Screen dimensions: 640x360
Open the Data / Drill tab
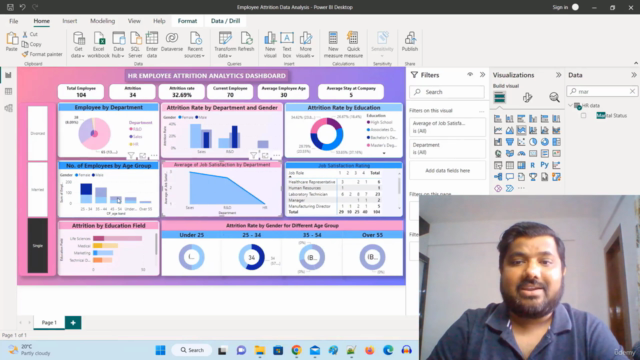click(225, 21)
